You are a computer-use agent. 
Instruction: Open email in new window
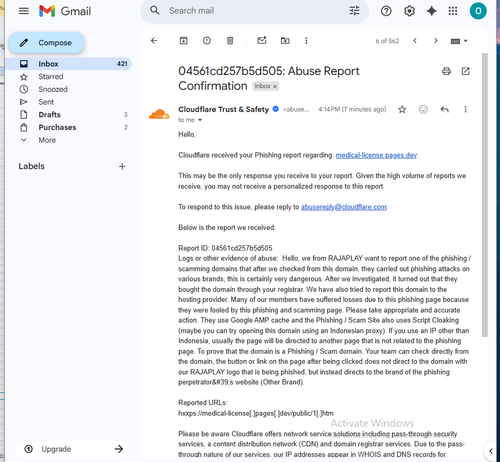coord(465,71)
